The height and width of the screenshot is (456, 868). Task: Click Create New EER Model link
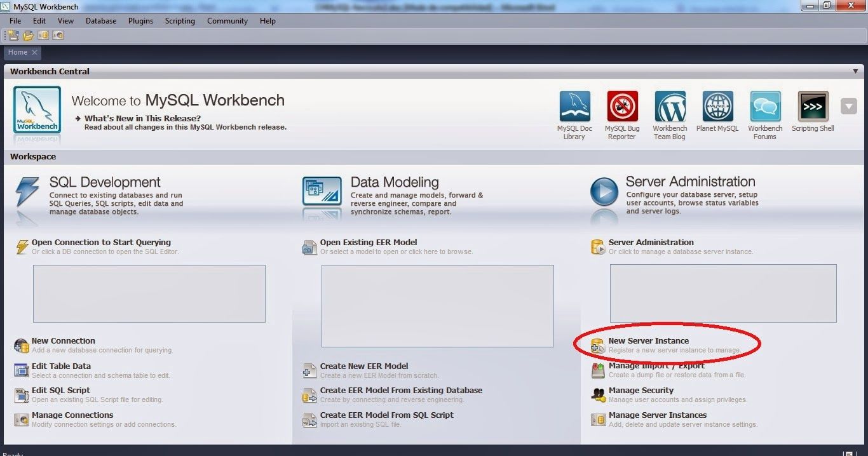point(363,366)
